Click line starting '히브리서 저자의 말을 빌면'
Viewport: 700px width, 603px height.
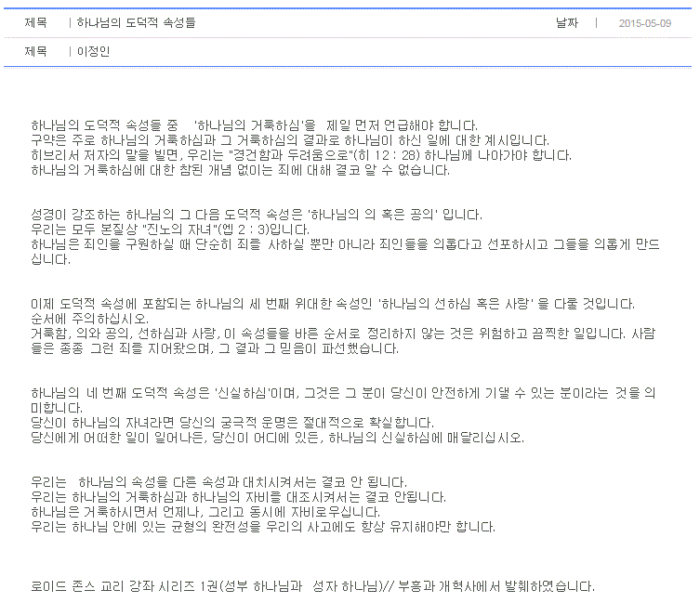pos(301,155)
